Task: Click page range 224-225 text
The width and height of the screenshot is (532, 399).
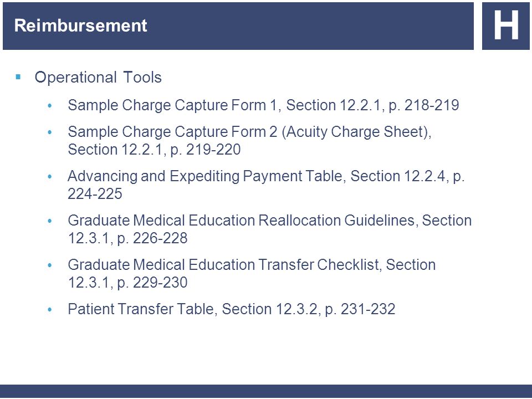Action: (95, 194)
